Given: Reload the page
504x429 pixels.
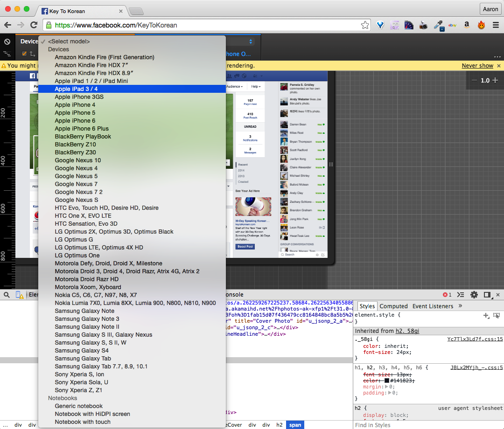Looking at the screenshot, I should pos(34,25).
